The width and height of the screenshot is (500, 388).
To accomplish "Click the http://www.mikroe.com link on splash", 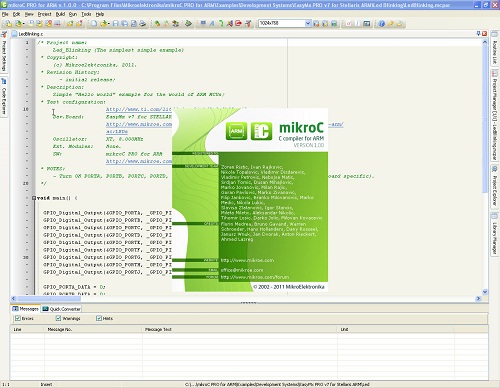I will (247, 260).
